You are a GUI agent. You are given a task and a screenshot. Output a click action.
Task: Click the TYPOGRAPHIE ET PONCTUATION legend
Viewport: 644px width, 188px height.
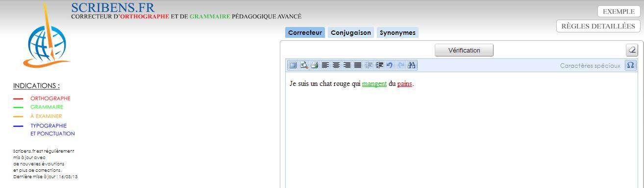(x=52, y=130)
